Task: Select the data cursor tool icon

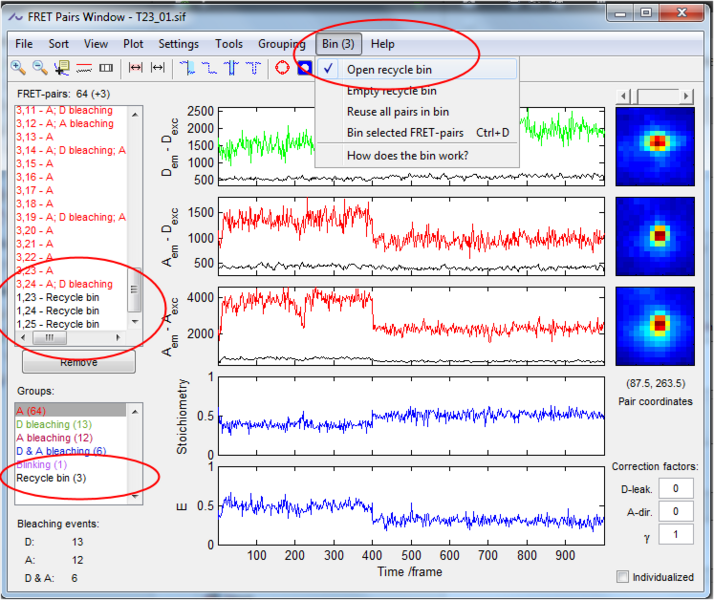Action: point(62,68)
